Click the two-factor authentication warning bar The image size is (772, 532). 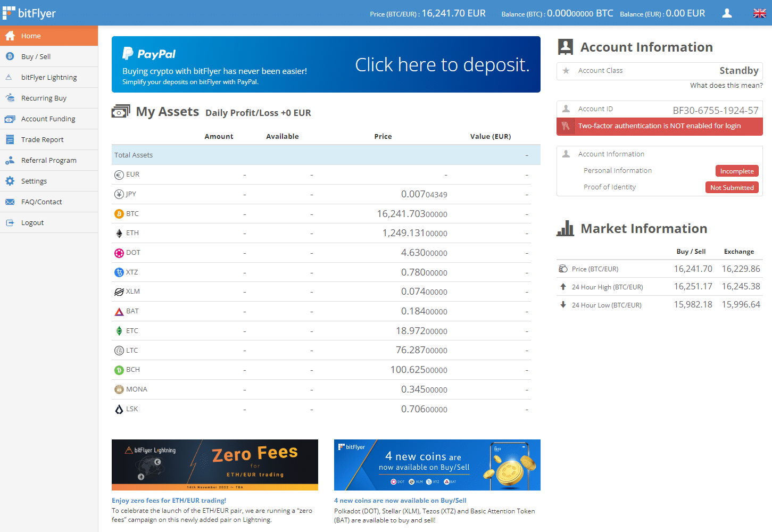point(660,126)
